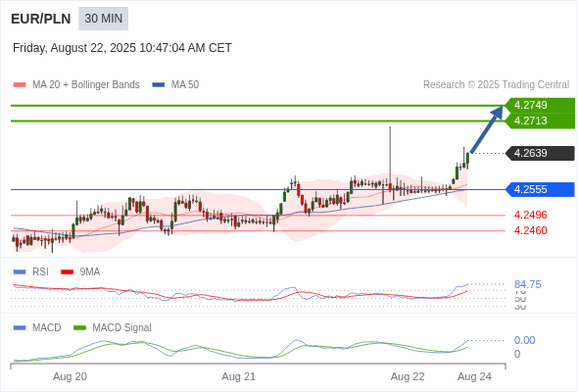Click the RSI legend swatch

(x=20, y=272)
